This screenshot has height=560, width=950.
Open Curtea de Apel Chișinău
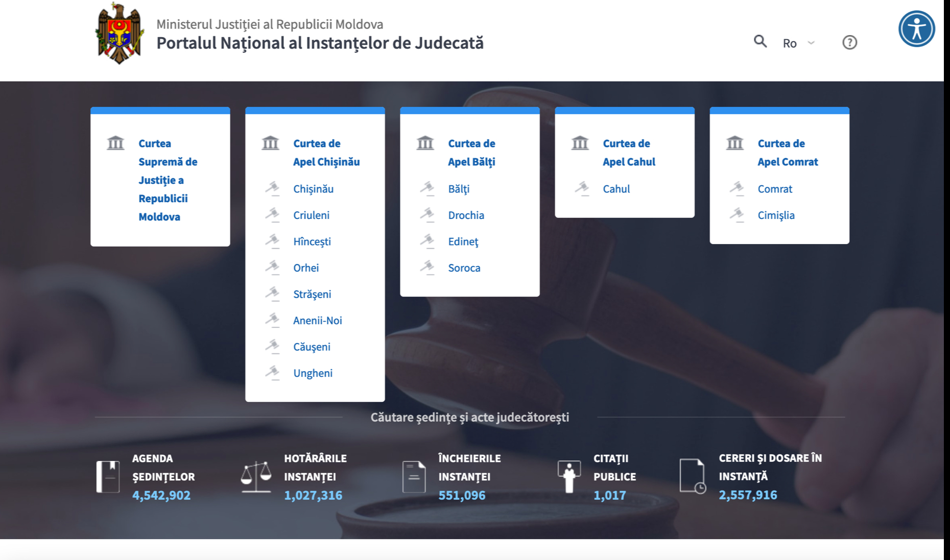coord(326,153)
